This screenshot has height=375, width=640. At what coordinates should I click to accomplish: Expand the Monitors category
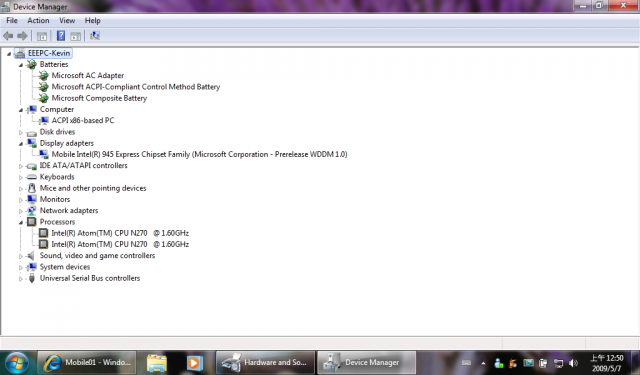[21, 200]
